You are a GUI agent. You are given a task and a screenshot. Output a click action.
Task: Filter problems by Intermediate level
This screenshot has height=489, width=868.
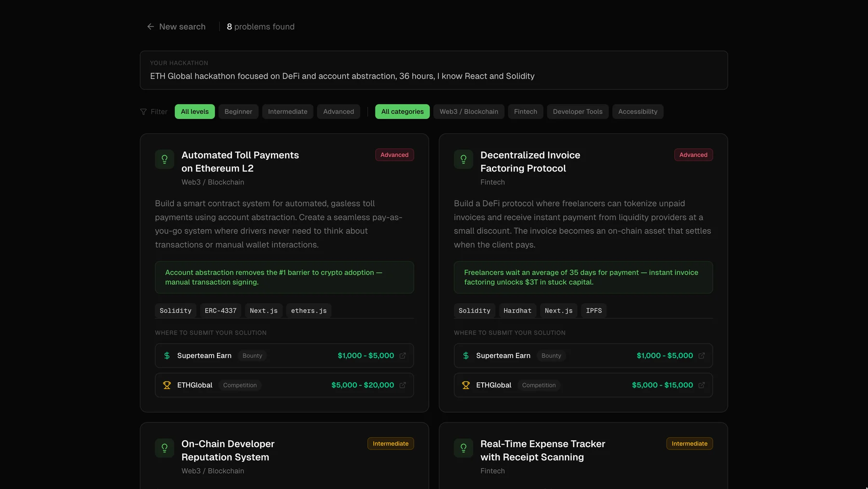point(288,111)
